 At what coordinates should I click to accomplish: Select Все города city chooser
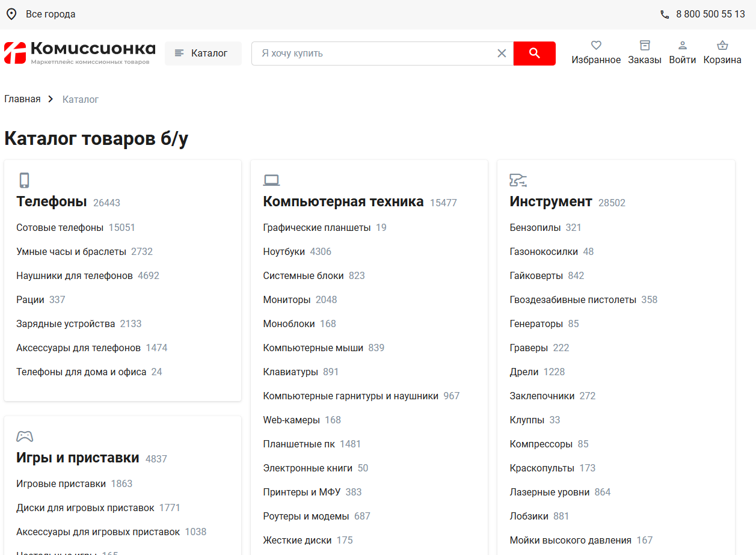[x=51, y=14]
